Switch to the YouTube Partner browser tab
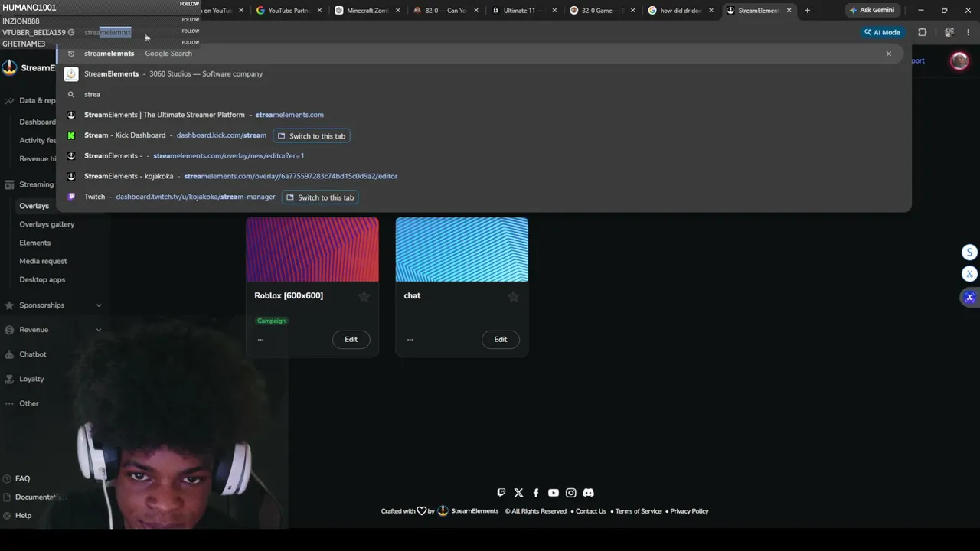 (x=289, y=11)
